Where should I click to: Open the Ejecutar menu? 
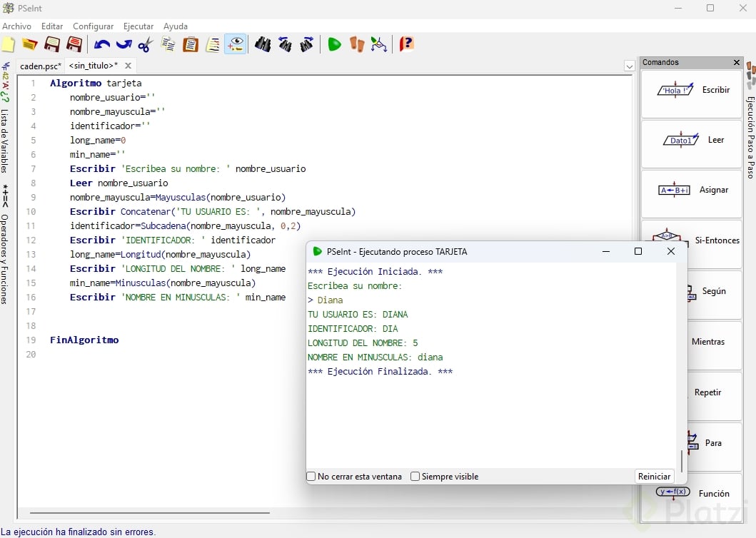138,26
